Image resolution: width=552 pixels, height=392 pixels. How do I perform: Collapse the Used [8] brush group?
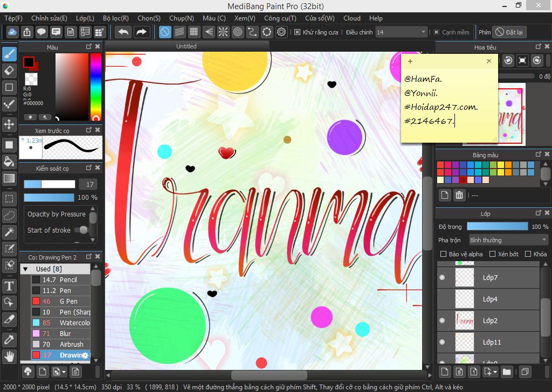tap(25, 269)
